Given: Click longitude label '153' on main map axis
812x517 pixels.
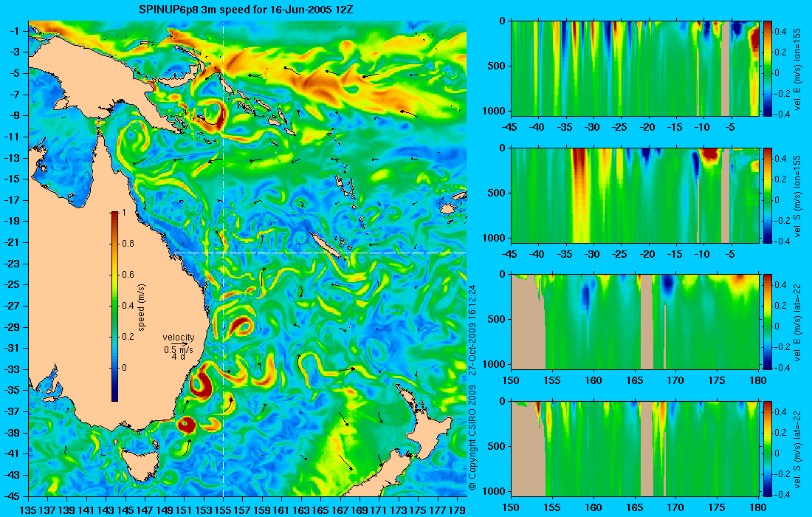Looking at the screenshot, I should pyautogui.click(x=204, y=510).
